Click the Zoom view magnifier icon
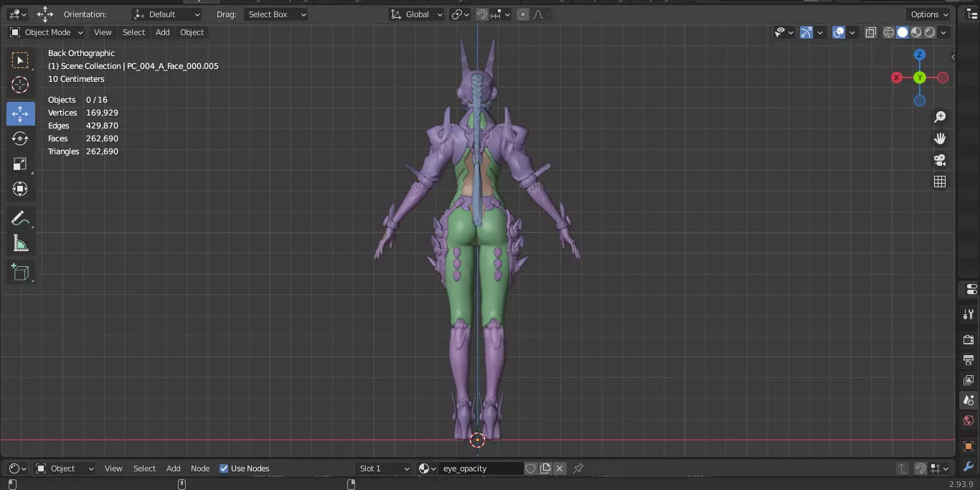 click(940, 117)
